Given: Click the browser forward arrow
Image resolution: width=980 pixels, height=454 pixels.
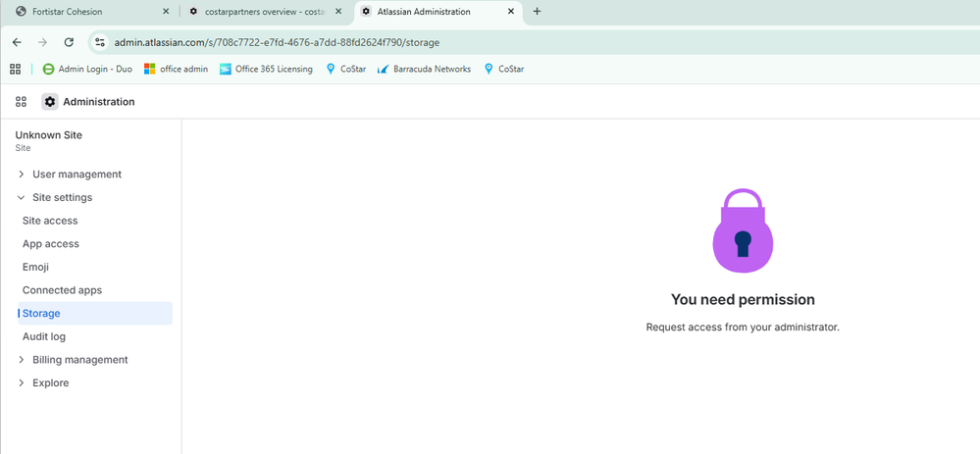Looking at the screenshot, I should point(42,42).
